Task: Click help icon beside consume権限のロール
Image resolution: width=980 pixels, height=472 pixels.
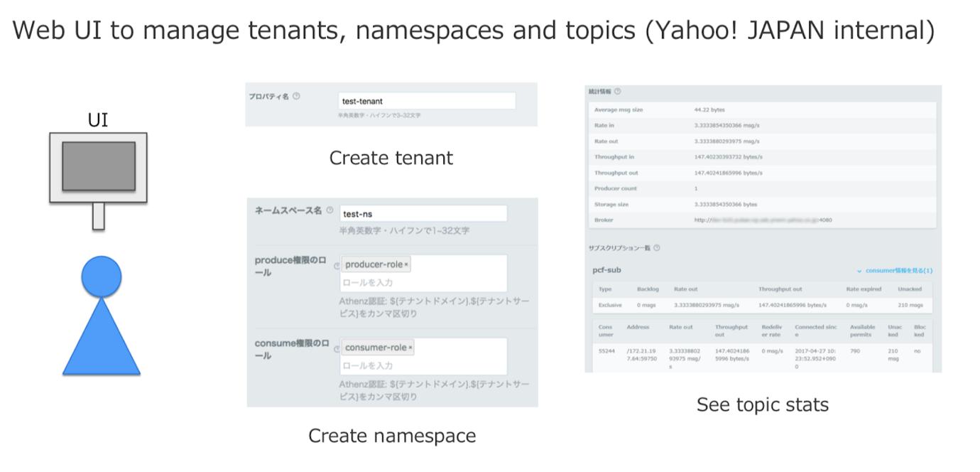Action: [337, 349]
